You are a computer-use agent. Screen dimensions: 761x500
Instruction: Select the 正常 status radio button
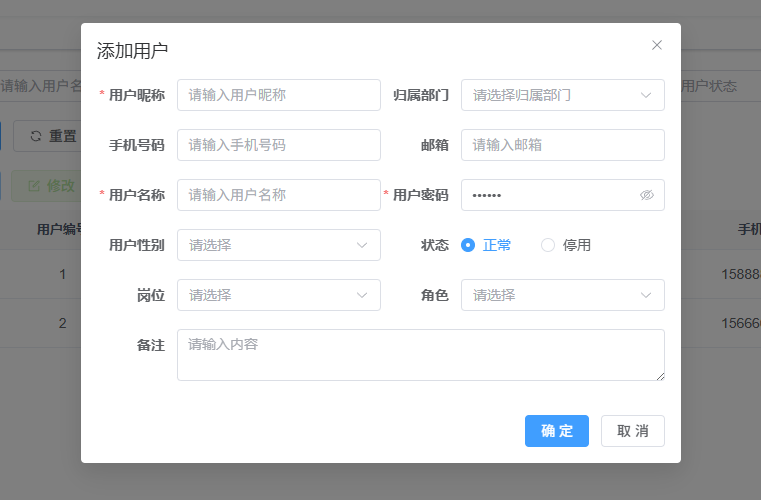pyautogui.click(x=486, y=245)
